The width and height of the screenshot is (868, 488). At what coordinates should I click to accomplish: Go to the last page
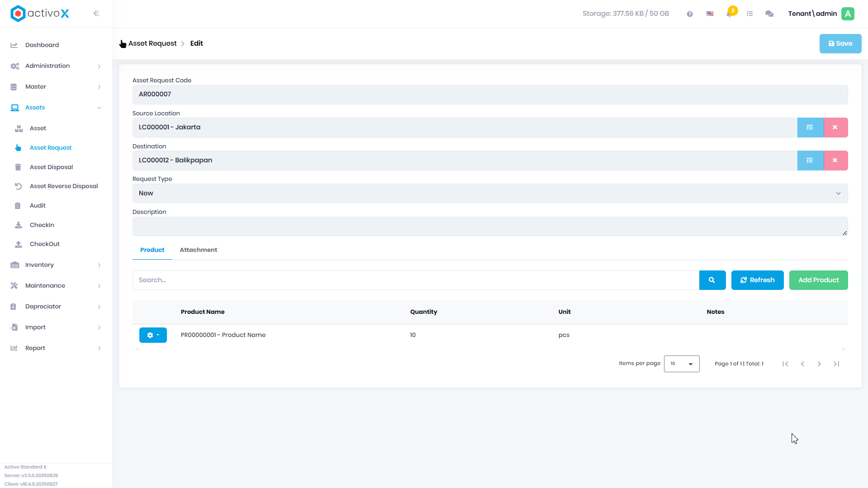click(x=837, y=364)
